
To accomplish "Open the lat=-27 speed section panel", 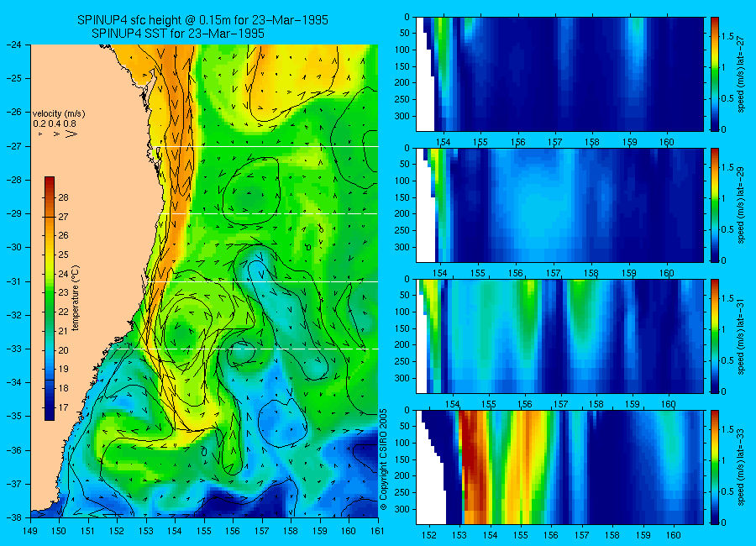I will pyautogui.click(x=559, y=74).
